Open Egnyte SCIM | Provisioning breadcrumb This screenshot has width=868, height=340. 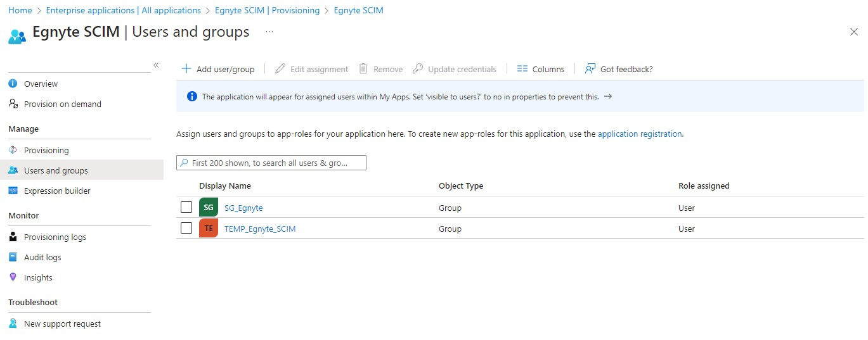point(267,10)
